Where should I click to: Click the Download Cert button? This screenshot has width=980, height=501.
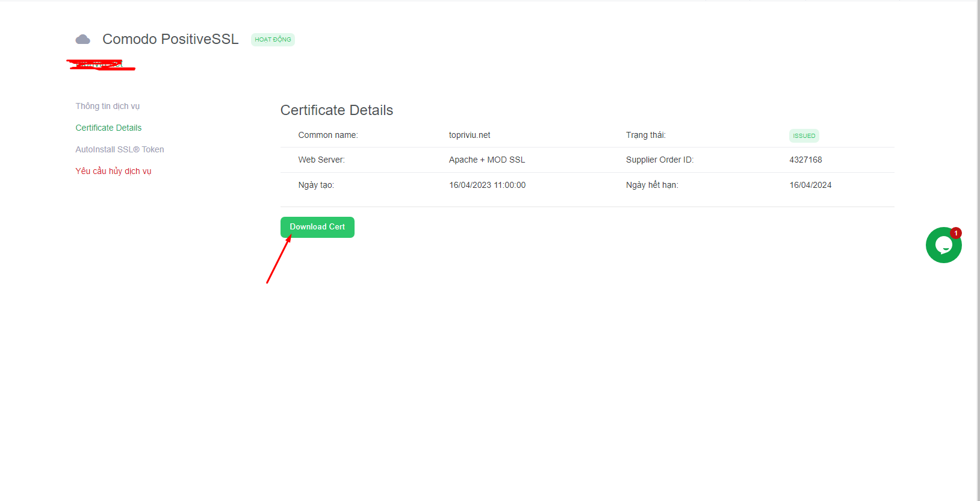317,227
